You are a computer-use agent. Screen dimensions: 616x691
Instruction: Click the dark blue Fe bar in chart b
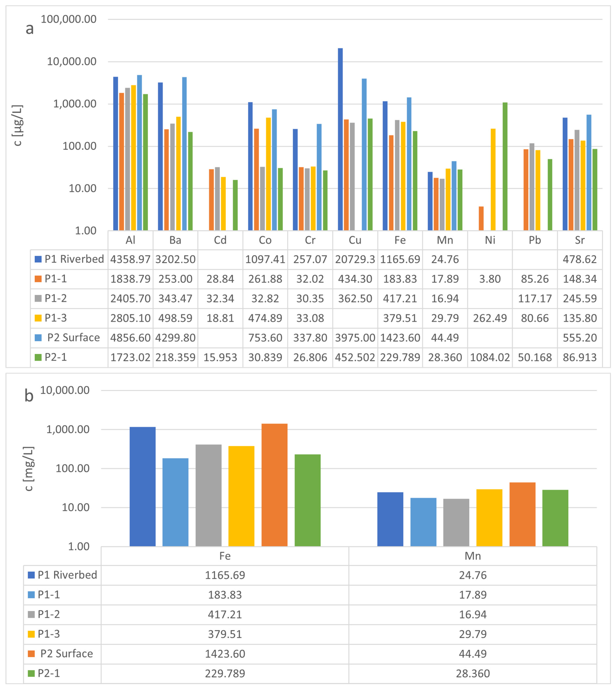(x=143, y=486)
